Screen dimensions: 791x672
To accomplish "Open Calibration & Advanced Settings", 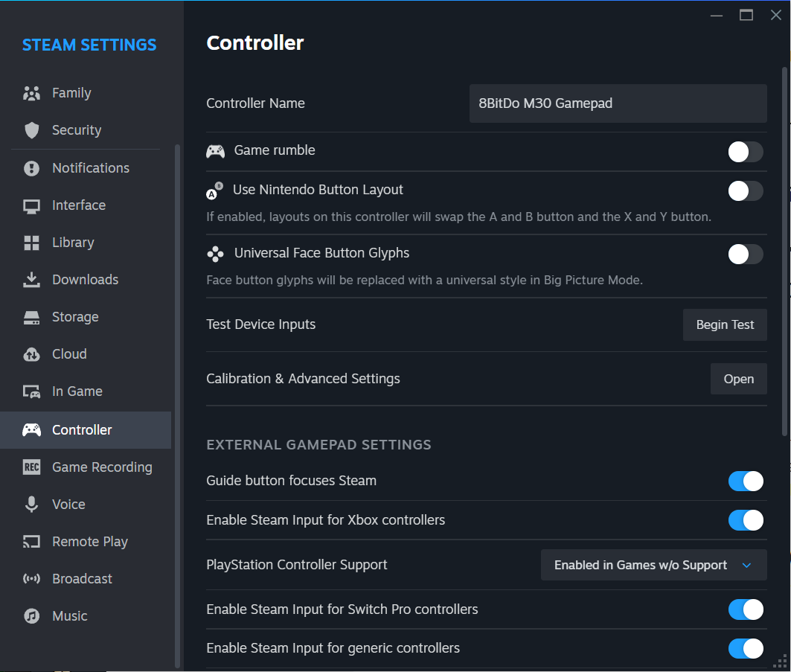I will 738,379.
